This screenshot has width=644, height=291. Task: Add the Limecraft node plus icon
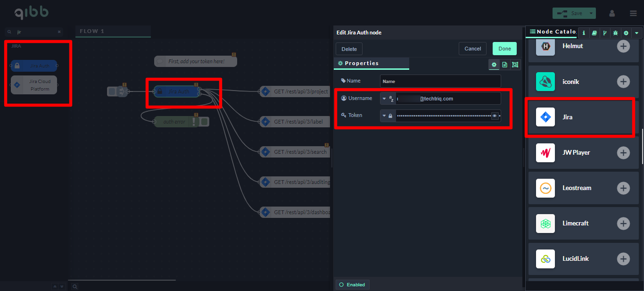coord(623,223)
